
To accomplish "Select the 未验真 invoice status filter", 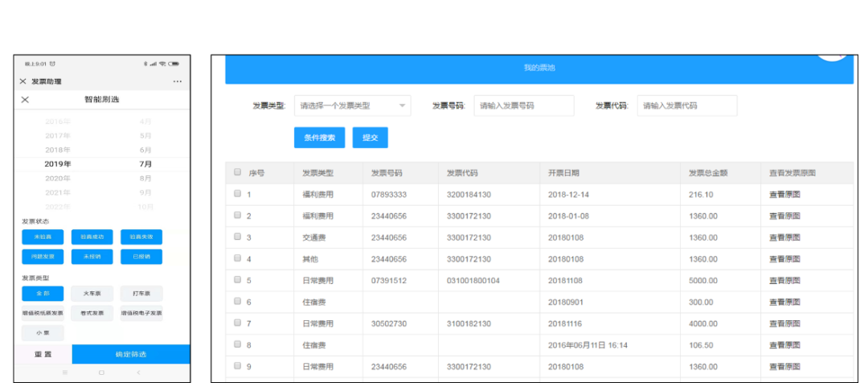I will click(43, 237).
